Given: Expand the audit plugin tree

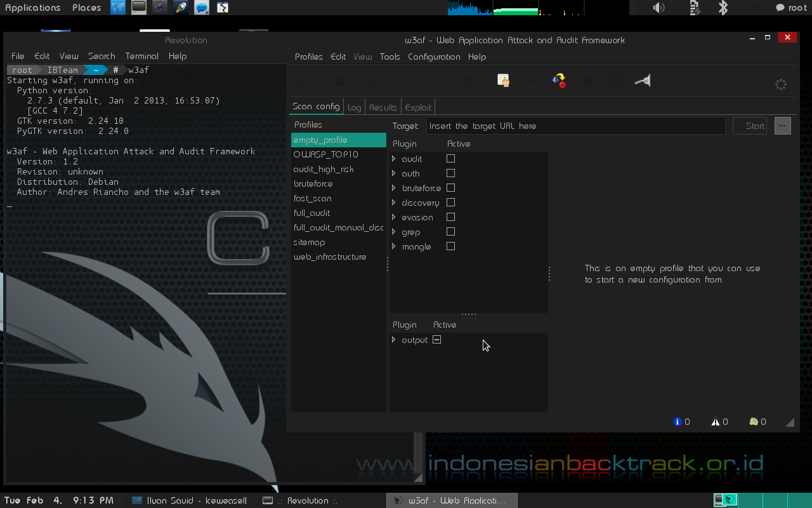Looking at the screenshot, I should 394,159.
